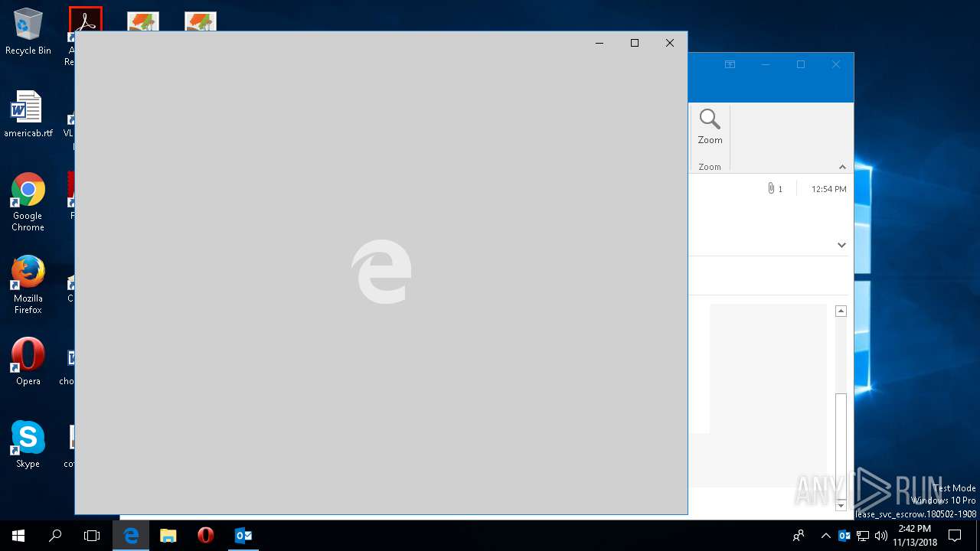Open Opera from the taskbar
Image resolution: width=980 pixels, height=551 pixels.
[205, 536]
